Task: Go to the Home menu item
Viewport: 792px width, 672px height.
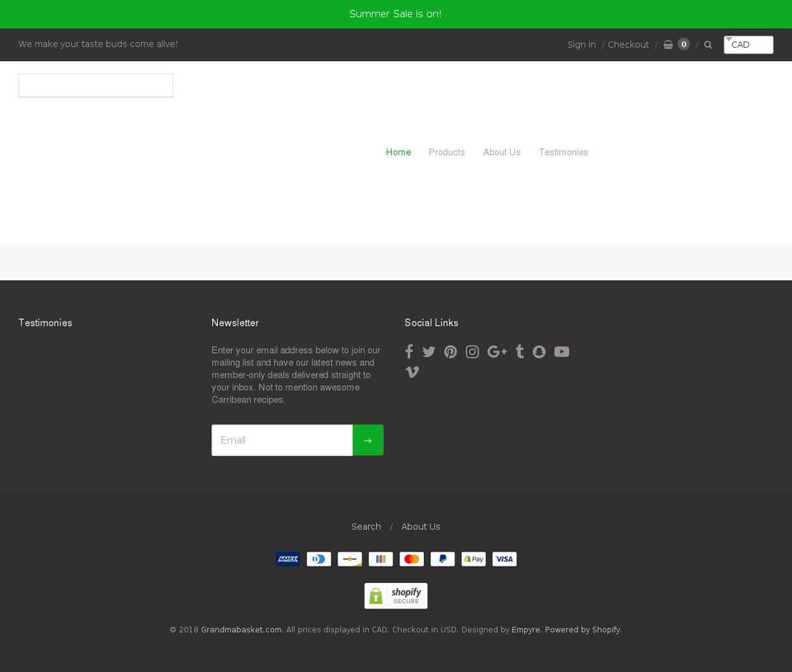Action: point(398,152)
